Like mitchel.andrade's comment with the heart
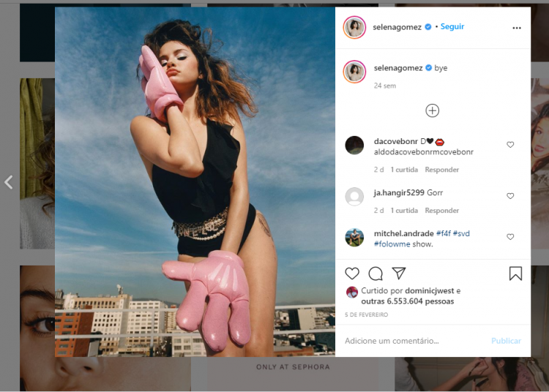This screenshot has width=549, height=392. pyautogui.click(x=510, y=237)
